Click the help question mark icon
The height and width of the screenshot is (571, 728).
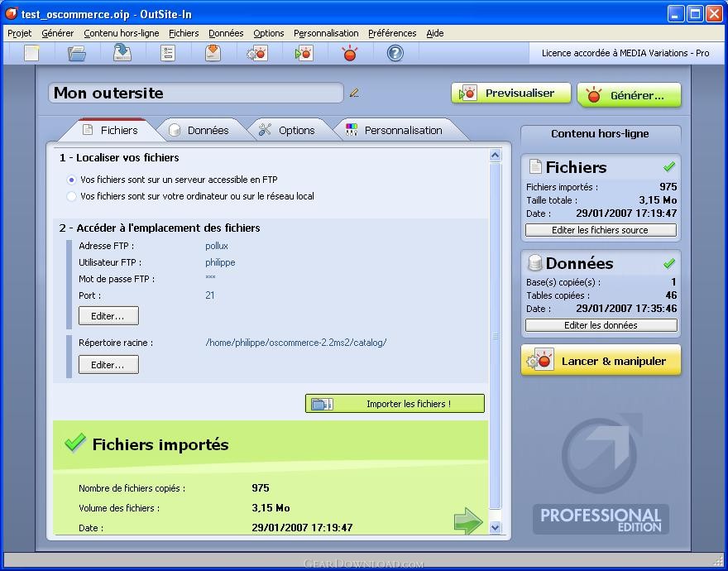(x=395, y=53)
